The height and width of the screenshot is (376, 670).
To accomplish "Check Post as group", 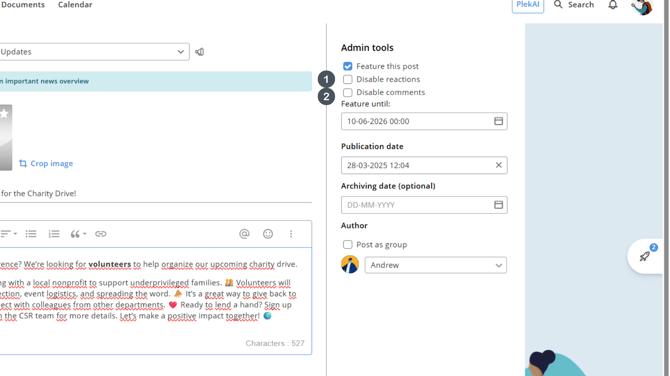I will [347, 244].
